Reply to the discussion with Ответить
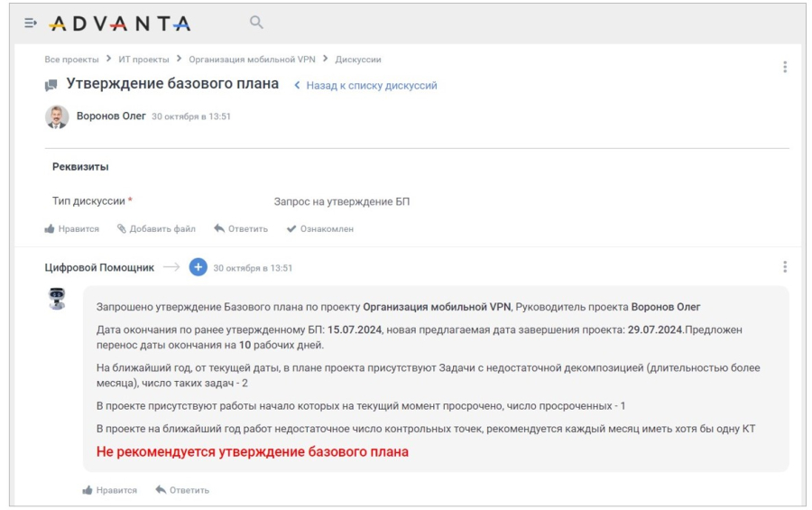The height and width of the screenshot is (510, 812). point(241,228)
